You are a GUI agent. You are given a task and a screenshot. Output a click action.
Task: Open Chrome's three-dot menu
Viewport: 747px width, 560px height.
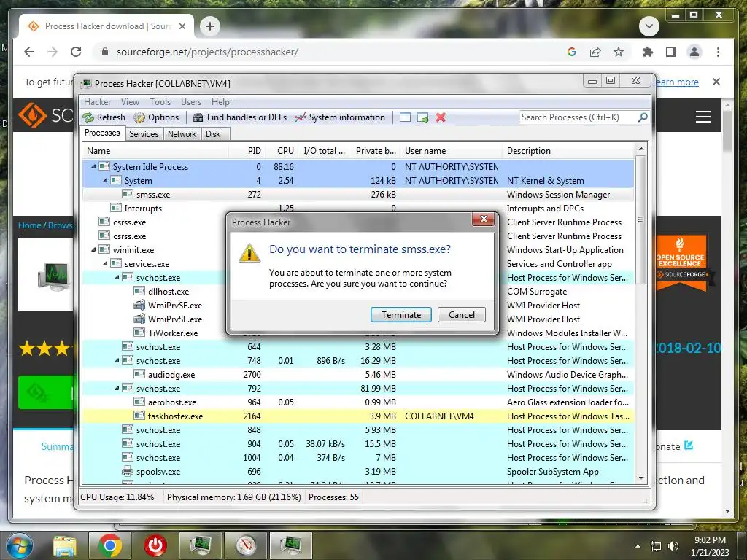tap(718, 52)
